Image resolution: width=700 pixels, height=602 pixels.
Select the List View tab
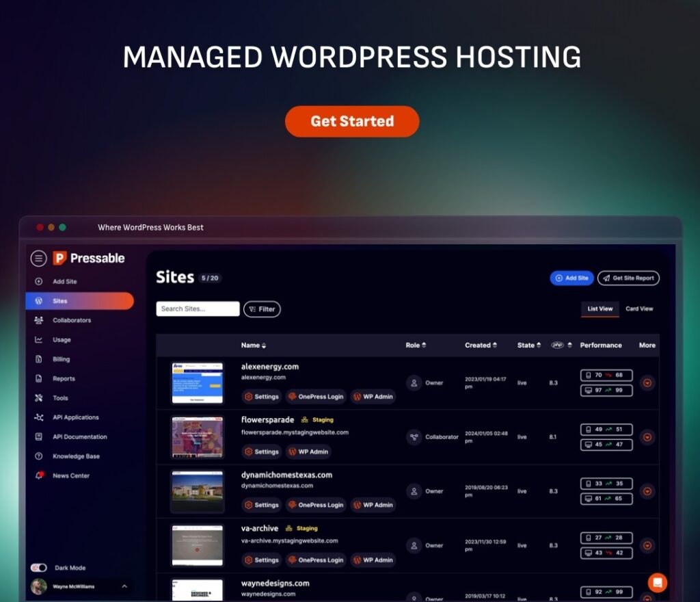point(600,309)
